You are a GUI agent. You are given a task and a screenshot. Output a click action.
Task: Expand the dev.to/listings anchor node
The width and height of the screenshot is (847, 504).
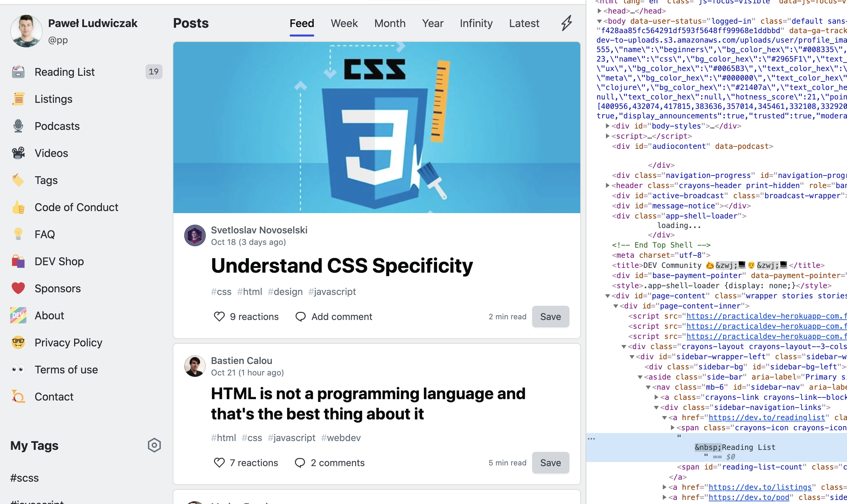(x=665, y=487)
